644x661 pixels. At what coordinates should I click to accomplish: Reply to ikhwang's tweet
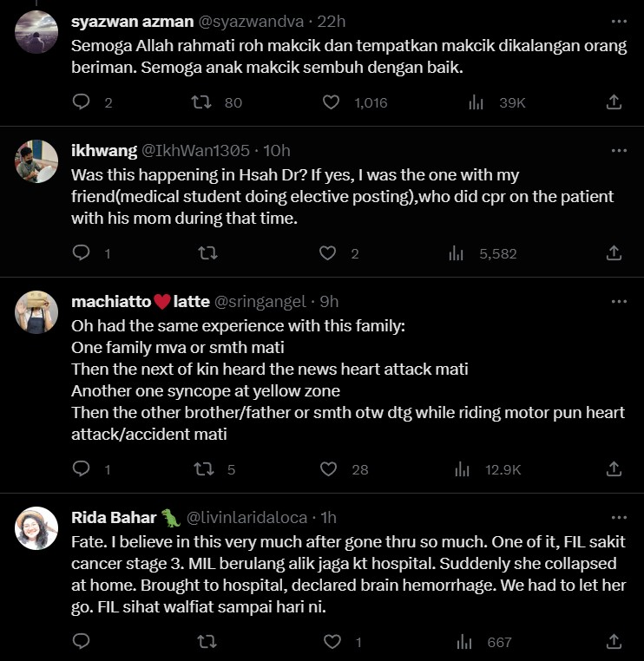[x=82, y=253]
